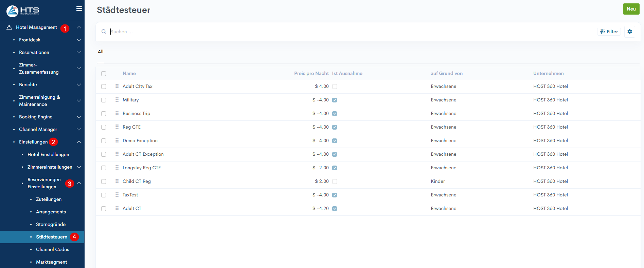This screenshot has width=644, height=268.
Task: Click drag handle icon for Military row
Action: pyautogui.click(x=117, y=100)
